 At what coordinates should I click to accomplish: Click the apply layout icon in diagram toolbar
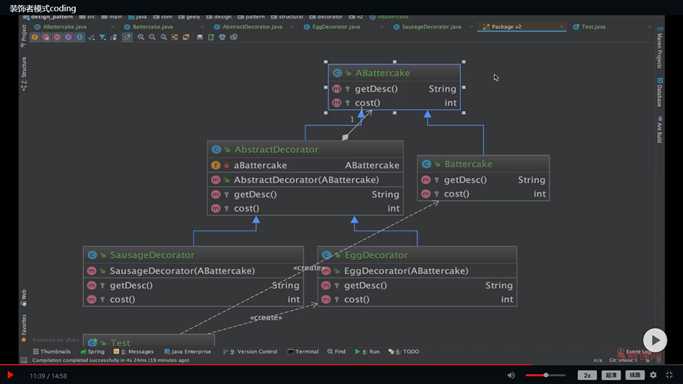(x=175, y=37)
